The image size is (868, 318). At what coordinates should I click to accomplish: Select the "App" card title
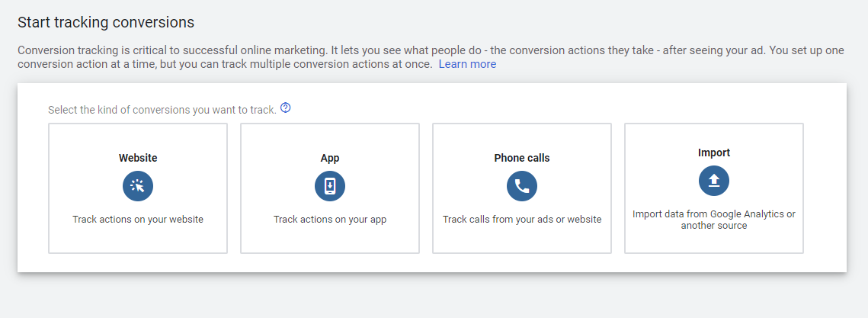(x=330, y=158)
